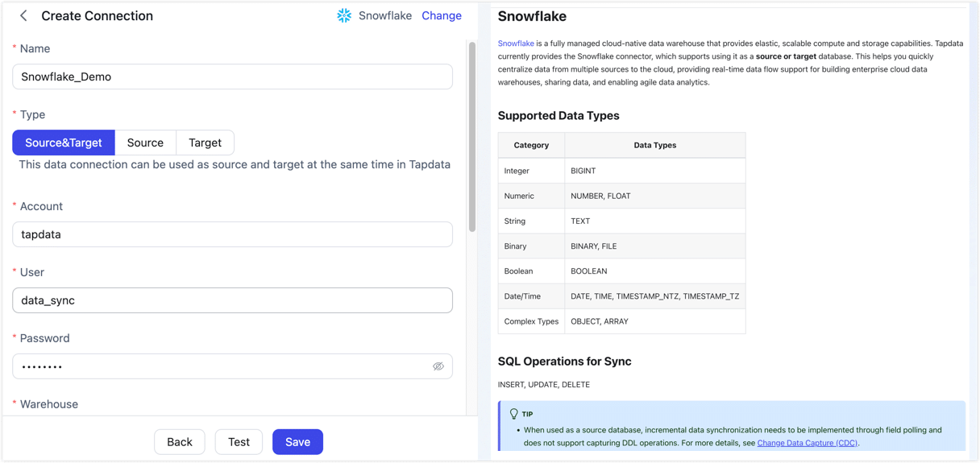Image resolution: width=980 pixels, height=463 pixels.
Task: Open the Snowflake hyperlink in documentation
Action: (x=516, y=43)
